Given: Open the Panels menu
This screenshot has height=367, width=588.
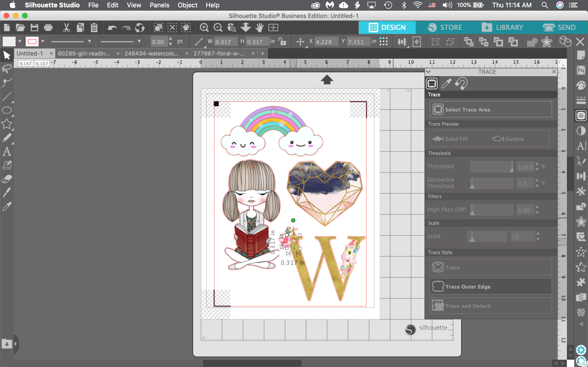Looking at the screenshot, I should point(159,5).
